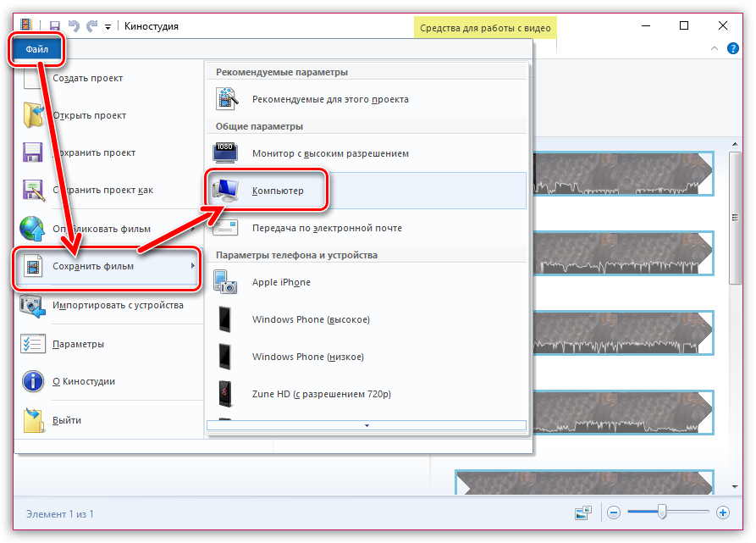Expand Сохранить фильм submenu arrow

point(193,266)
